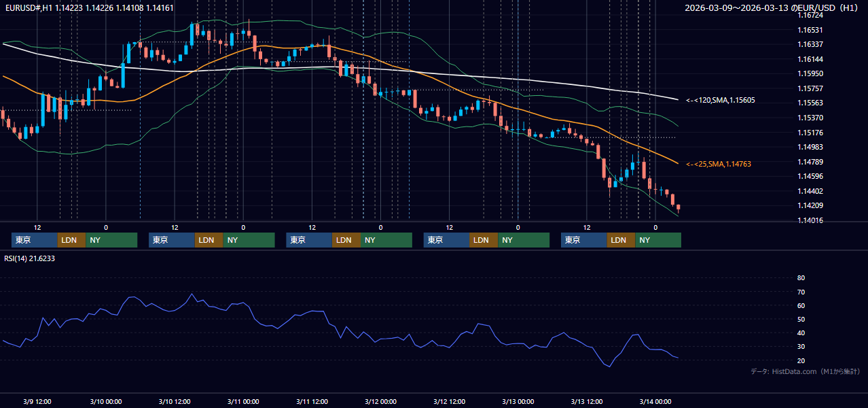Click the RSI(14) 21.6233 indicator label

coord(30,258)
